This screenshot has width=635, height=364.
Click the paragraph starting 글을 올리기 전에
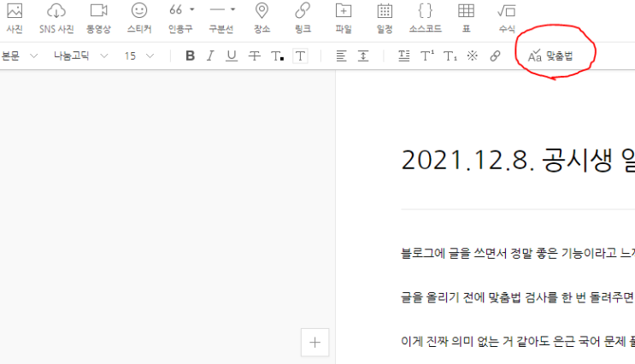tap(518, 297)
